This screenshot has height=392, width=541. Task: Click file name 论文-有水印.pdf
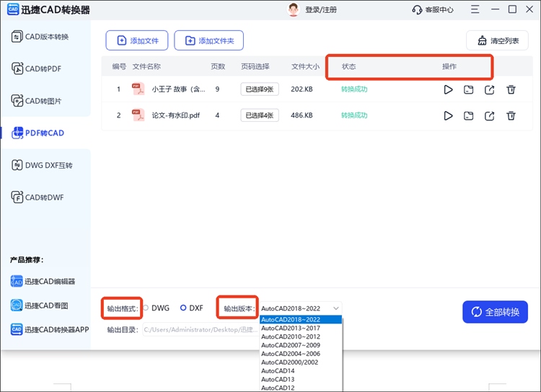176,115
